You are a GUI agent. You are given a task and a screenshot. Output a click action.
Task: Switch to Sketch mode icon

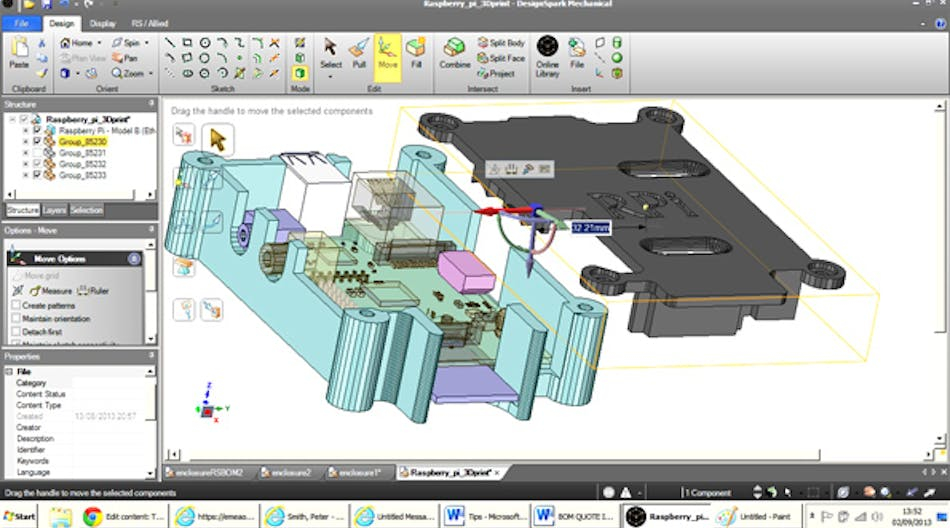coord(300,42)
